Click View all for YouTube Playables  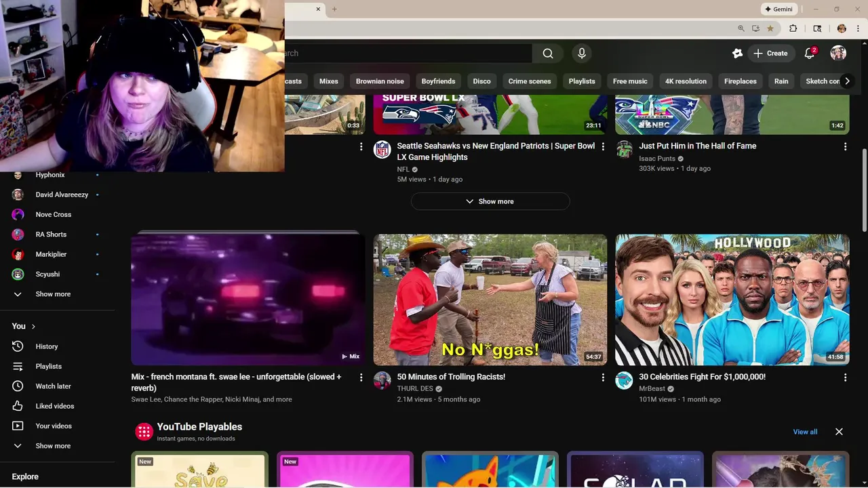tap(805, 432)
